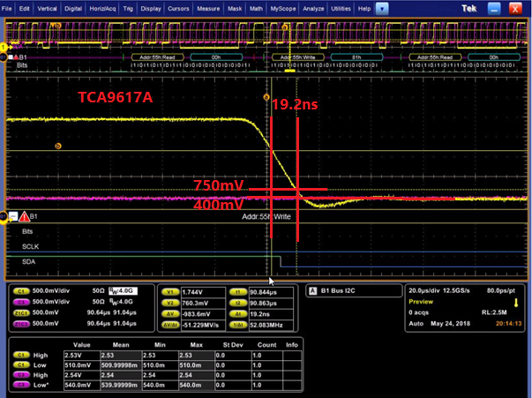This screenshot has height=398, width=532.
Task: Click the t1 value 90.844µs
Action: coord(271,292)
